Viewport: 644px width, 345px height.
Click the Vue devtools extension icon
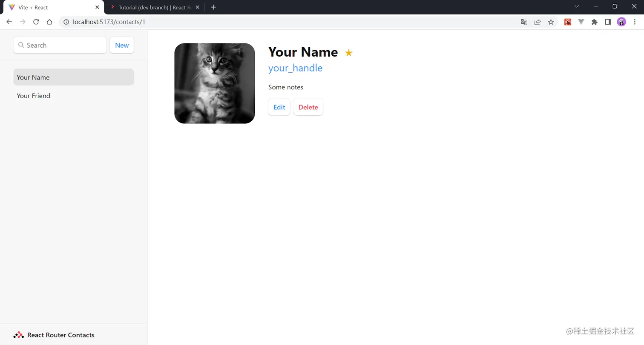pyautogui.click(x=581, y=22)
